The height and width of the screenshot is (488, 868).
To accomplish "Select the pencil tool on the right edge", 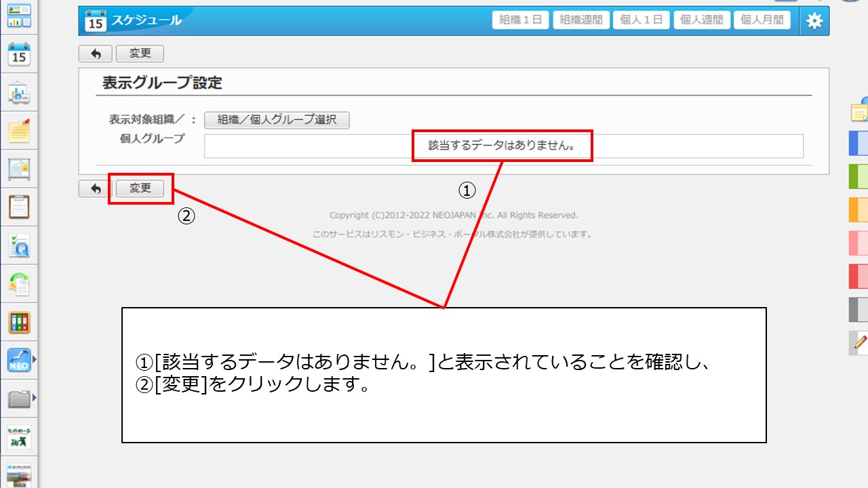I will tap(859, 342).
